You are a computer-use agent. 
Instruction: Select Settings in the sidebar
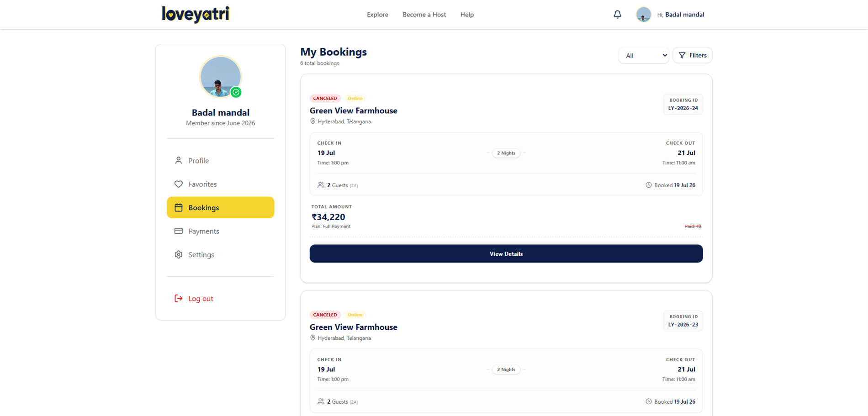pos(221,255)
